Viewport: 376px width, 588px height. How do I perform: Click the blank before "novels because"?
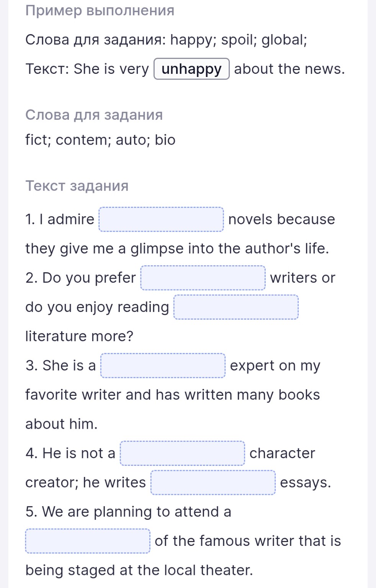pos(161,219)
